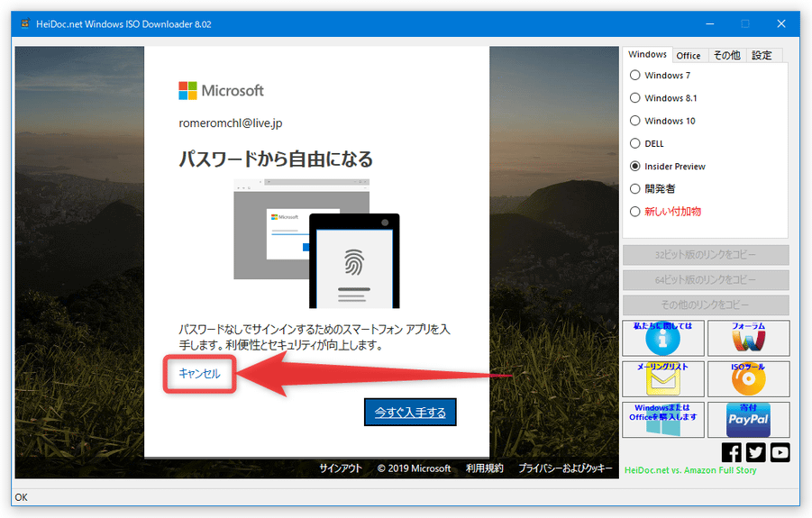Click the OK status bar text
Image resolution: width=812 pixels, height=518 pixels.
(22, 497)
